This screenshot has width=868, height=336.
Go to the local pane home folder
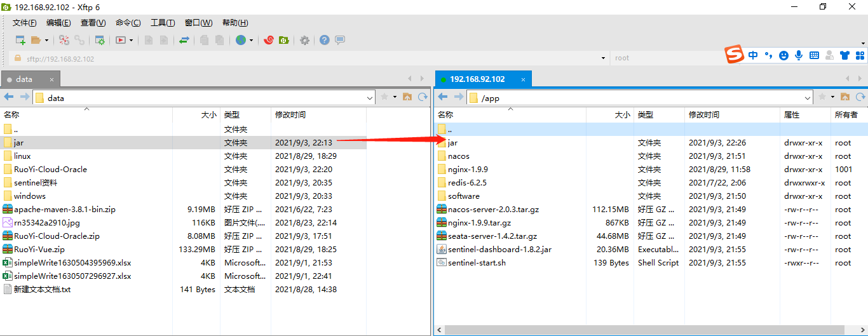[407, 97]
